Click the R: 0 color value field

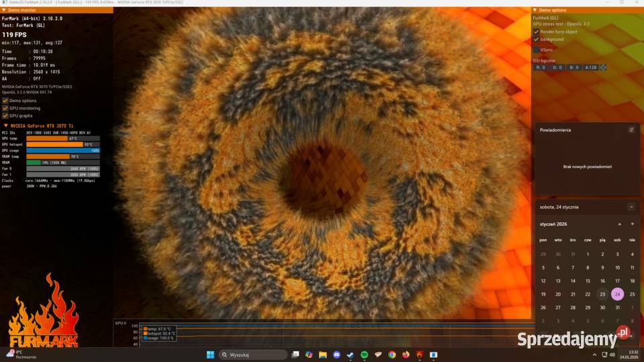tap(541, 67)
